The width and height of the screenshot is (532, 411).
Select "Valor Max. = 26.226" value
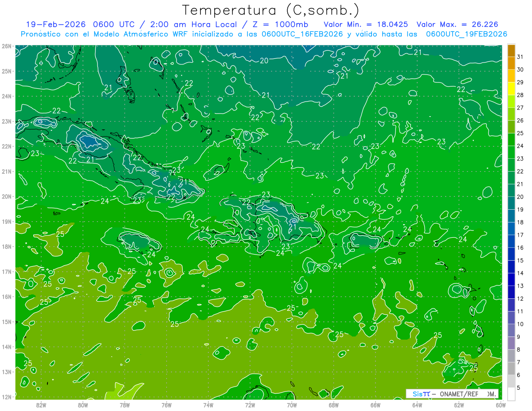pyautogui.click(x=458, y=24)
